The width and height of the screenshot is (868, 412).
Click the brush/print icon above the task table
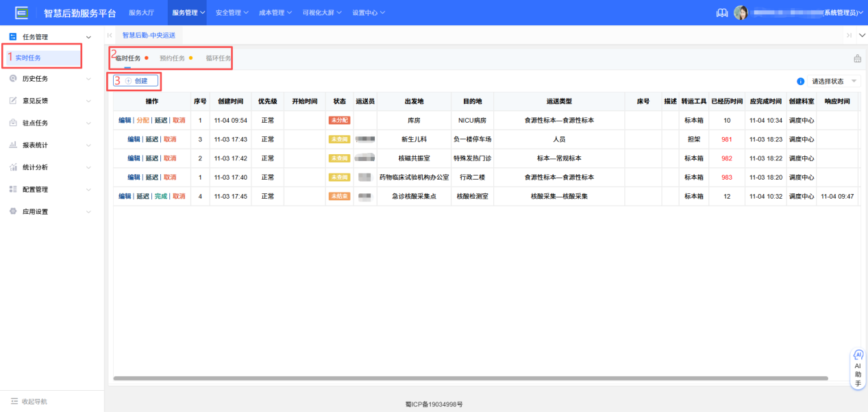tap(856, 58)
